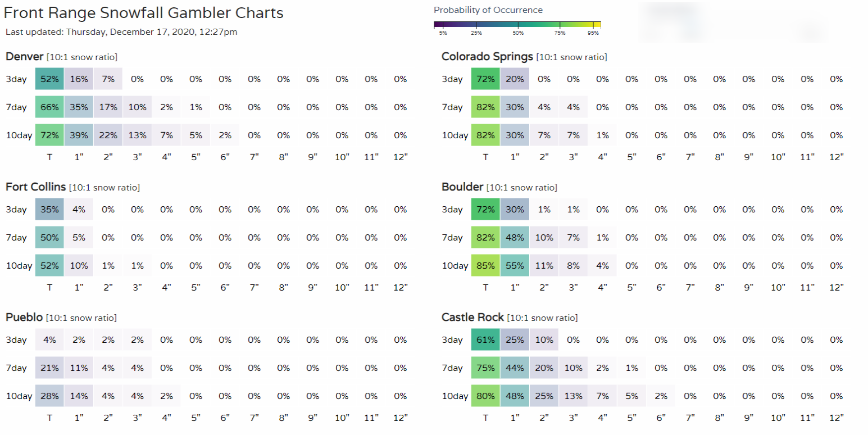
Task: Click the Probability of Occurrence color bar
Action: click(517, 25)
